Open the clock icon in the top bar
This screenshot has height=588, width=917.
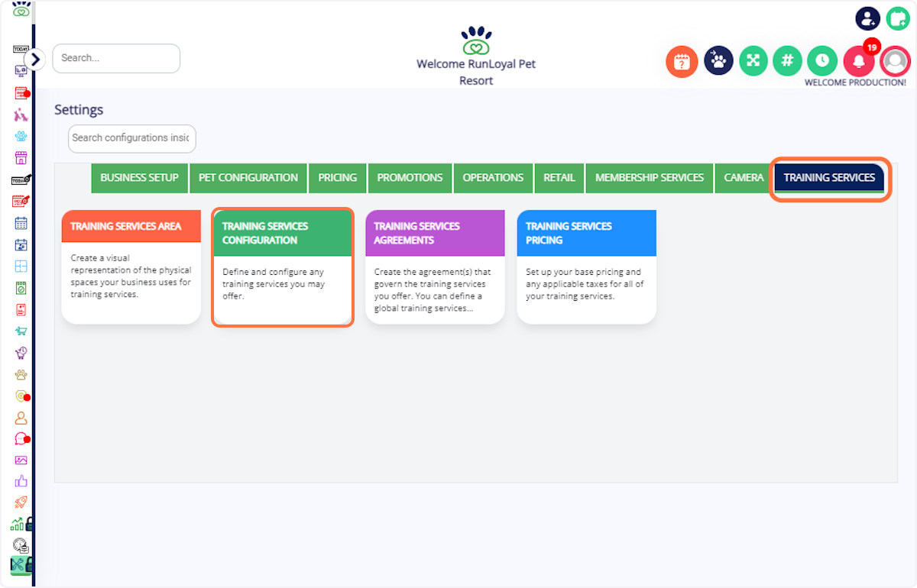point(821,61)
